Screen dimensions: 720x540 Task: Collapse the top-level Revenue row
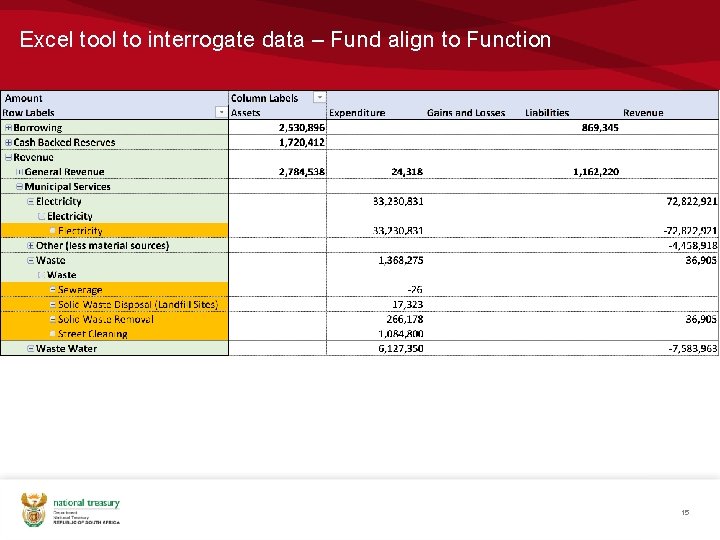click(x=8, y=157)
